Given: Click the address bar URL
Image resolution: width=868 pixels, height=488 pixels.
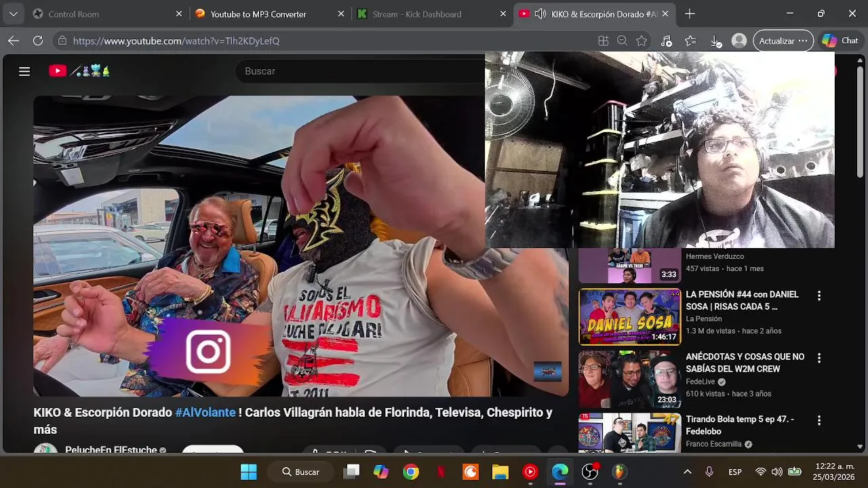Looking at the screenshot, I should (176, 41).
